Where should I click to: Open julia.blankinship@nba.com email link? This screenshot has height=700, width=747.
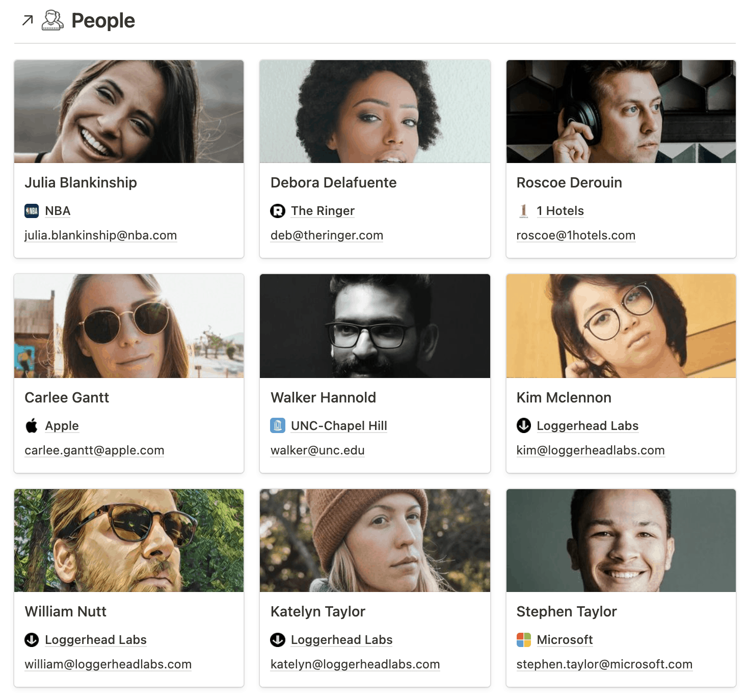[x=100, y=235]
